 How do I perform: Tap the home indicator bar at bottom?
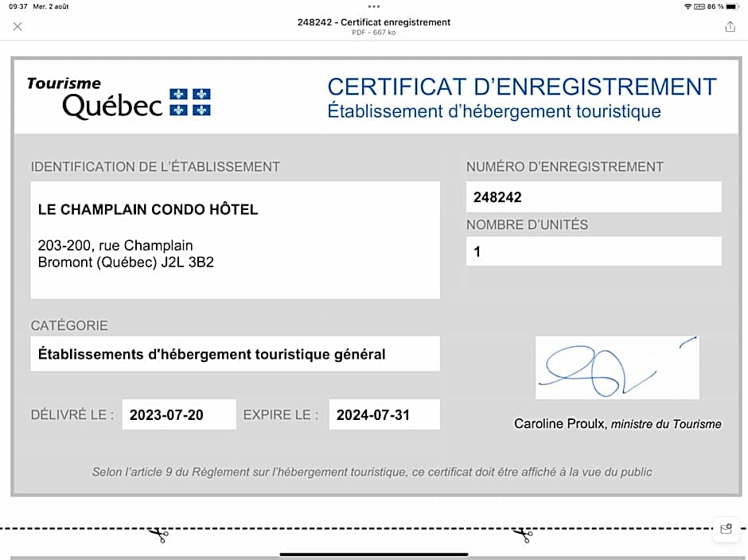[x=374, y=554]
